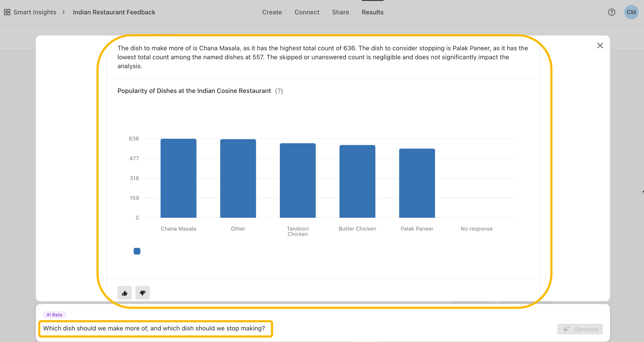Switch to the Connect tab
Screen dimensions: 644x342
click(x=307, y=12)
